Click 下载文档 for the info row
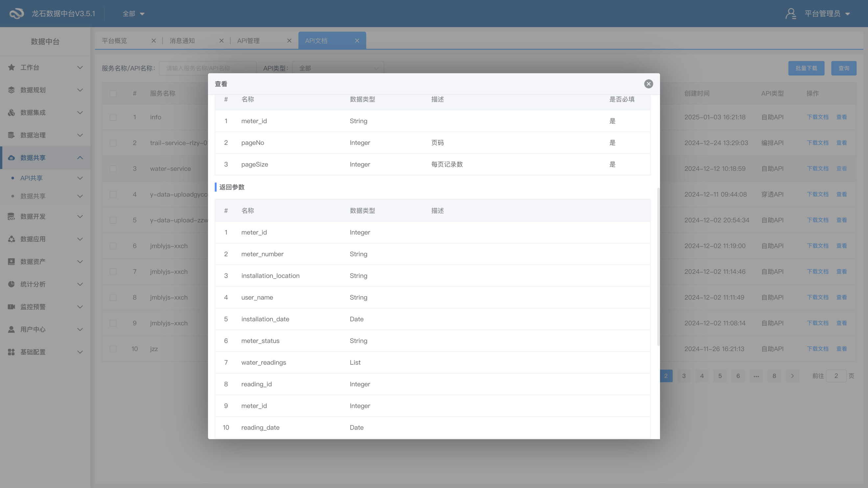 [x=817, y=117]
